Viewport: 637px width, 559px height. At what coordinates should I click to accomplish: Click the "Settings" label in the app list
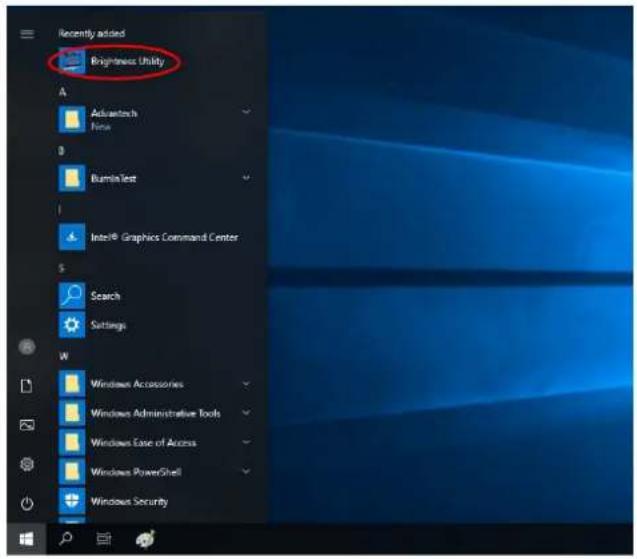108,325
